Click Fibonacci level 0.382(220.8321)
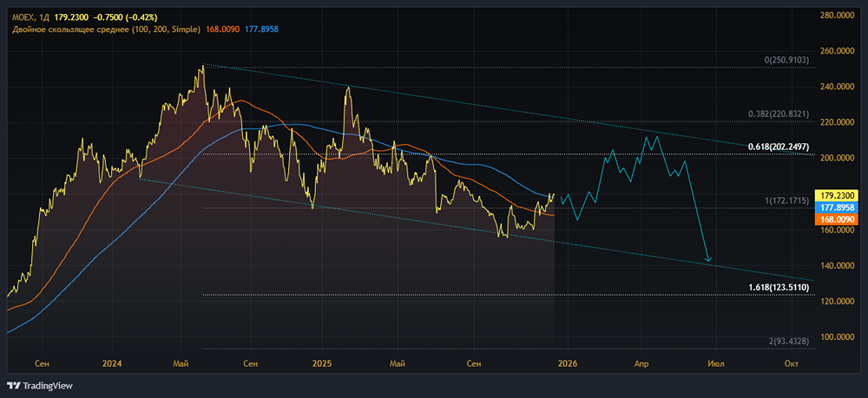 [779, 114]
